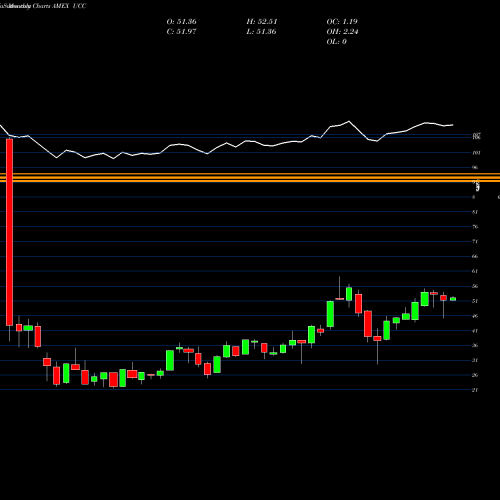Click the 61 price axis label
The height and width of the screenshot is (500, 500).
475,271
